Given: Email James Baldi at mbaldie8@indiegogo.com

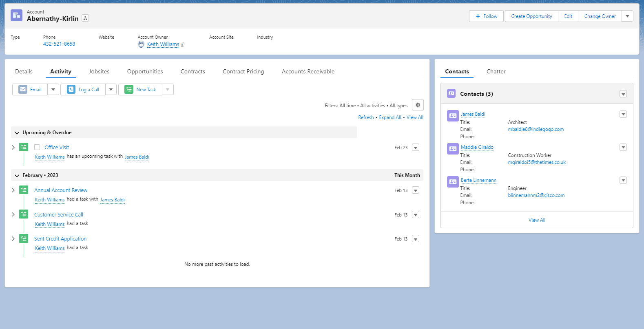Looking at the screenshot, I should (x=536, y=129).
